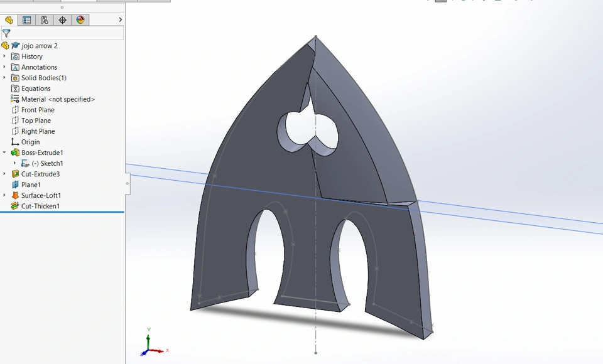Image resolution: width=603 pixels, height=364 pixels.
Task: Select Material <not specified> entry
Action: (58, 99)
